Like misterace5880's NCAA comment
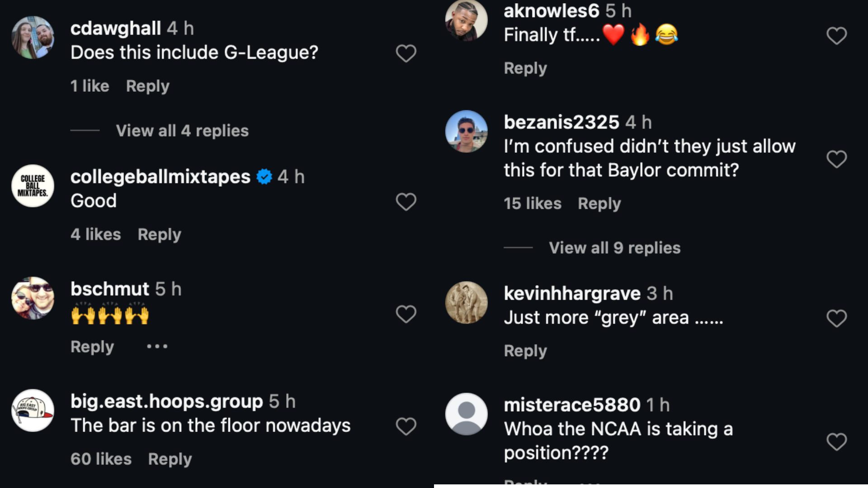This screenshot has height=488, width=868. pyautogui.click(x=836, y=441)
